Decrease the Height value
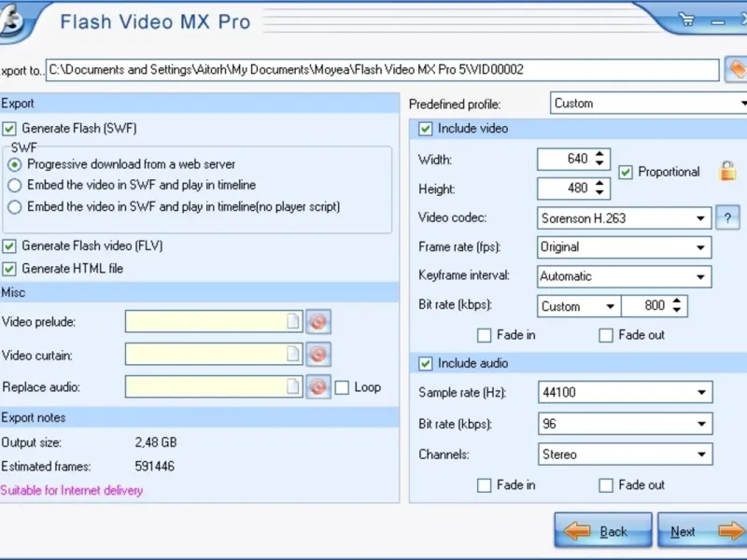 pos(599,193)
